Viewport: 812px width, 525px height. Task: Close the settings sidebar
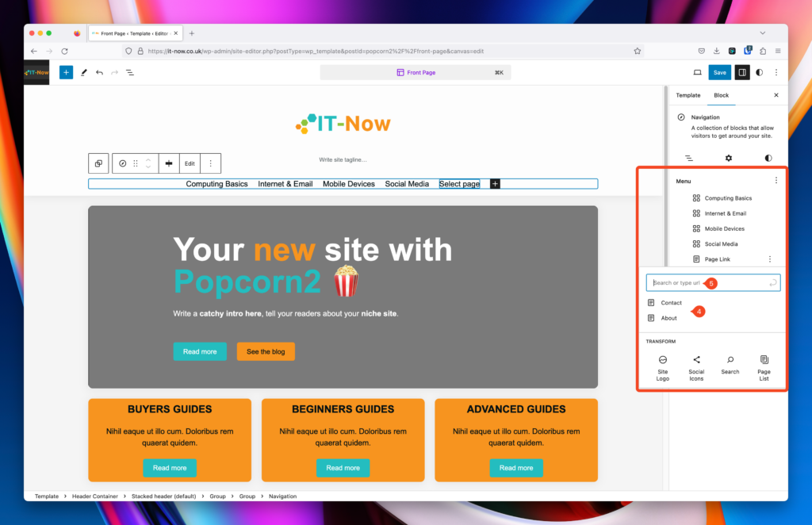click(776, 95)
